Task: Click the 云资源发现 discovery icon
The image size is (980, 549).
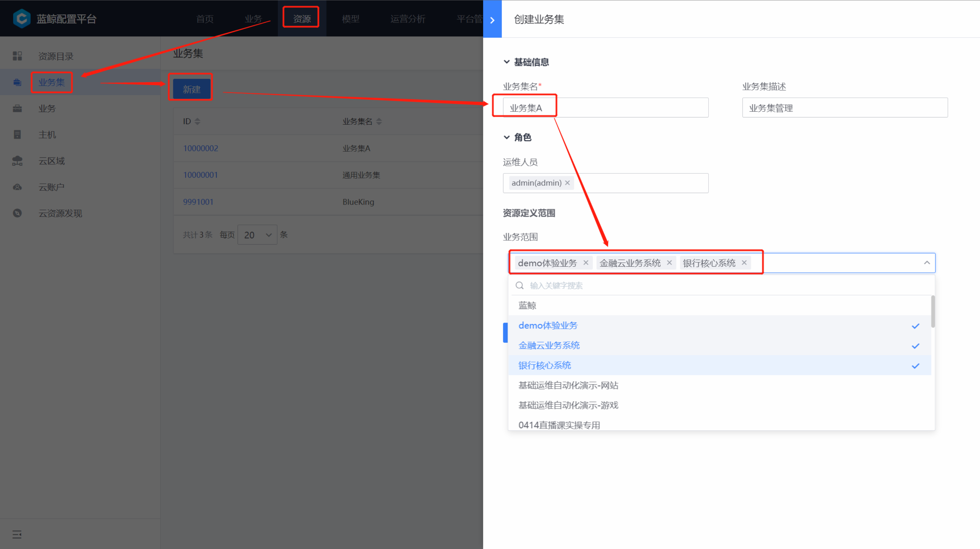Action: coord(17,213)
